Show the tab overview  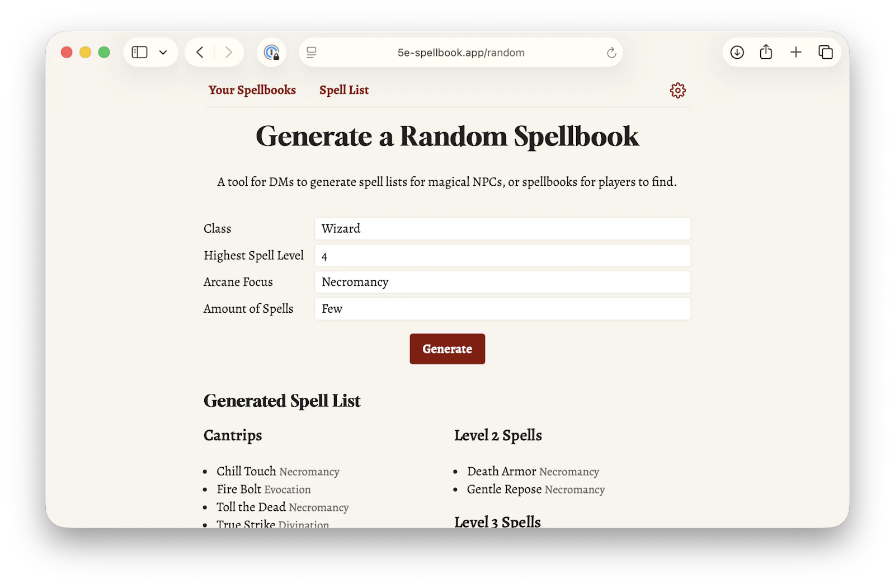826,52
